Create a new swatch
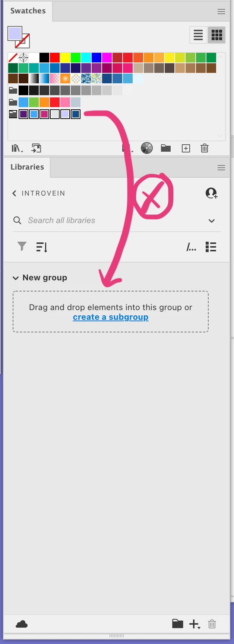Image resolution: width=234 pixels, height=644 pixels. [x=186, y=148]
